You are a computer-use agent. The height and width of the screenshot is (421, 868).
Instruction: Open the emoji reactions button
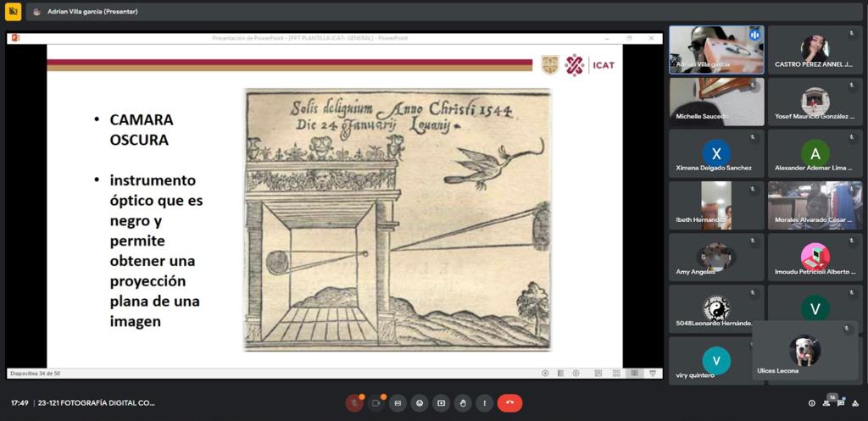[419, 403]
